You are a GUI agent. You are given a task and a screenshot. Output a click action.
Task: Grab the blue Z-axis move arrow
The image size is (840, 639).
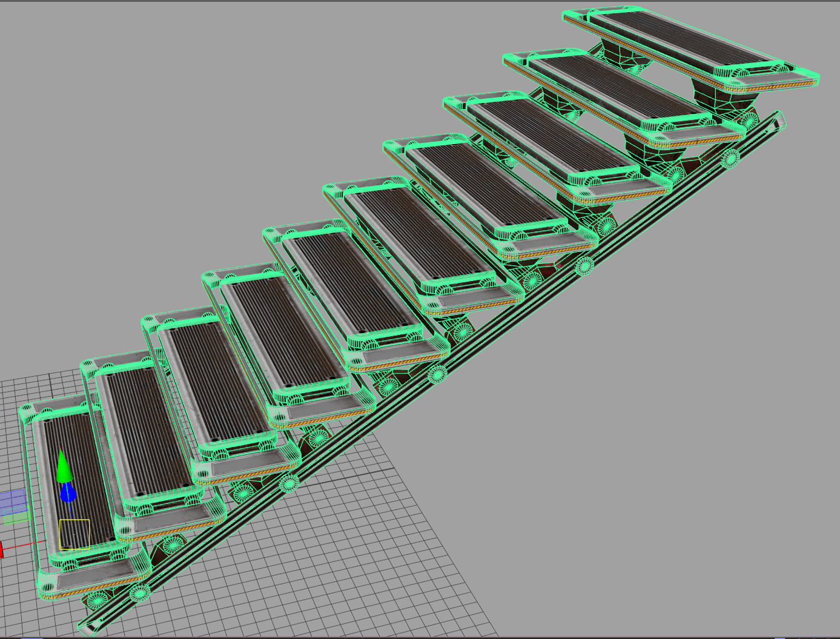(x=68, y=493)
